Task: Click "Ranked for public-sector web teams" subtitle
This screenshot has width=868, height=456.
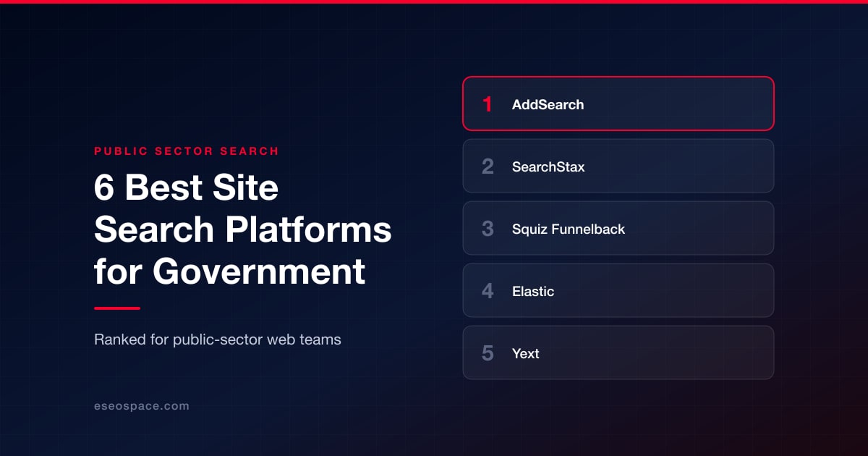Action: (218, 339)
